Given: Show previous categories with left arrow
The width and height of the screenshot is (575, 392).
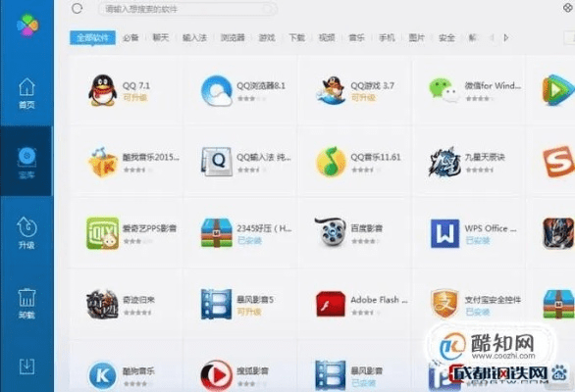Looking at the screenshot, I should point(493,37).
